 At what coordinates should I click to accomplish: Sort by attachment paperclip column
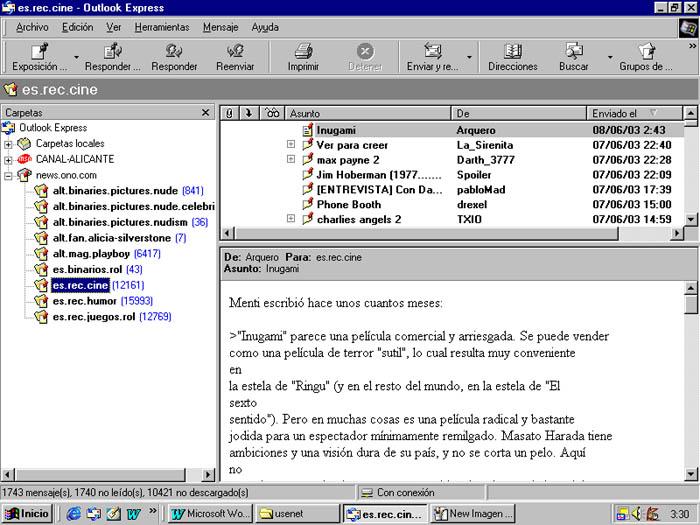point(229,113)
